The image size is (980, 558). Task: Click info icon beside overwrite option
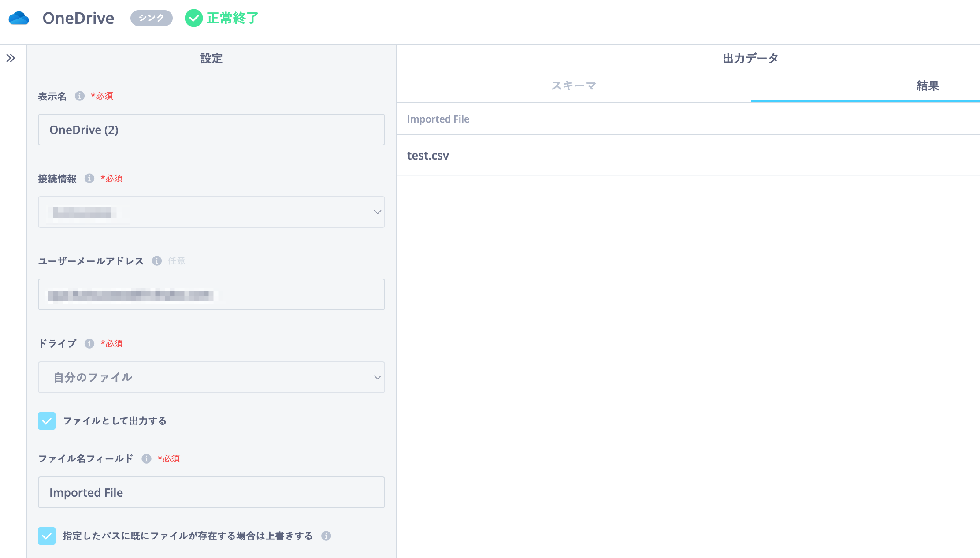coord(326,536)
